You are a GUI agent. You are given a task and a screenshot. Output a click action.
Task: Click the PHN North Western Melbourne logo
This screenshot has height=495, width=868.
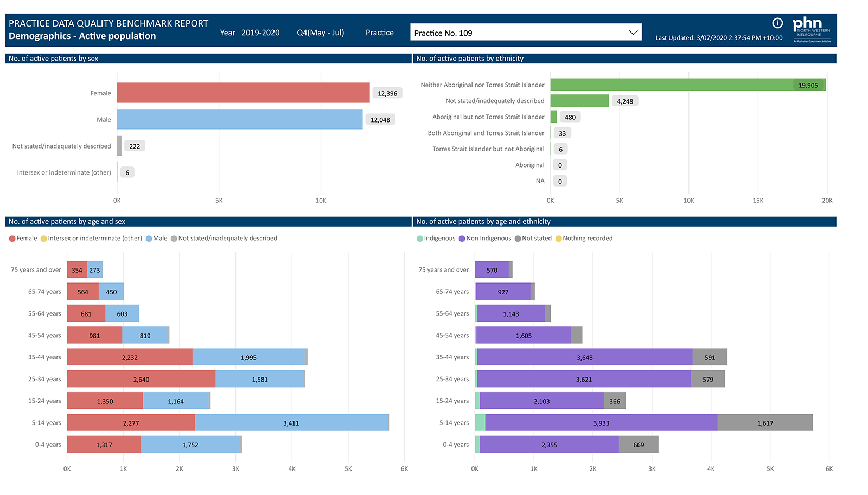point(811,29)
